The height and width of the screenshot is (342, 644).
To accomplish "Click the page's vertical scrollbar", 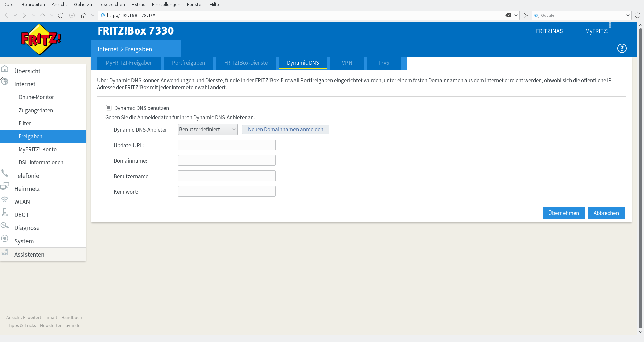I will (x=640, y=167).
